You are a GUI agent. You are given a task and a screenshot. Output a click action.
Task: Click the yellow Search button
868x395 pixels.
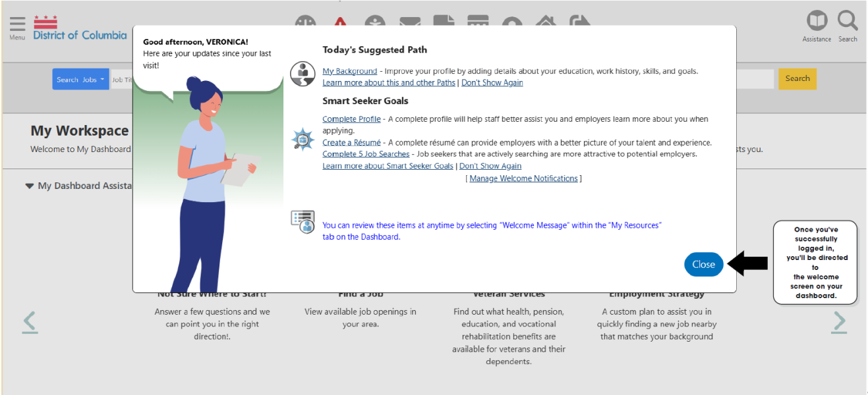coord(797,78)
